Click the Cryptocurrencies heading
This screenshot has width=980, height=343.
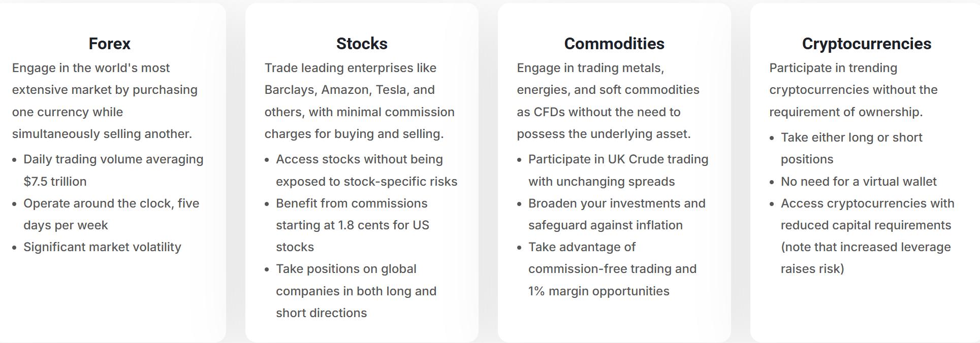click(867, 44)
